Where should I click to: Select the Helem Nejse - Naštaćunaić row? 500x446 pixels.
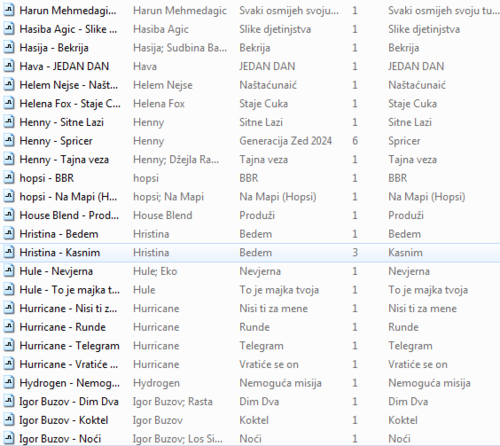tap(250, 85)
